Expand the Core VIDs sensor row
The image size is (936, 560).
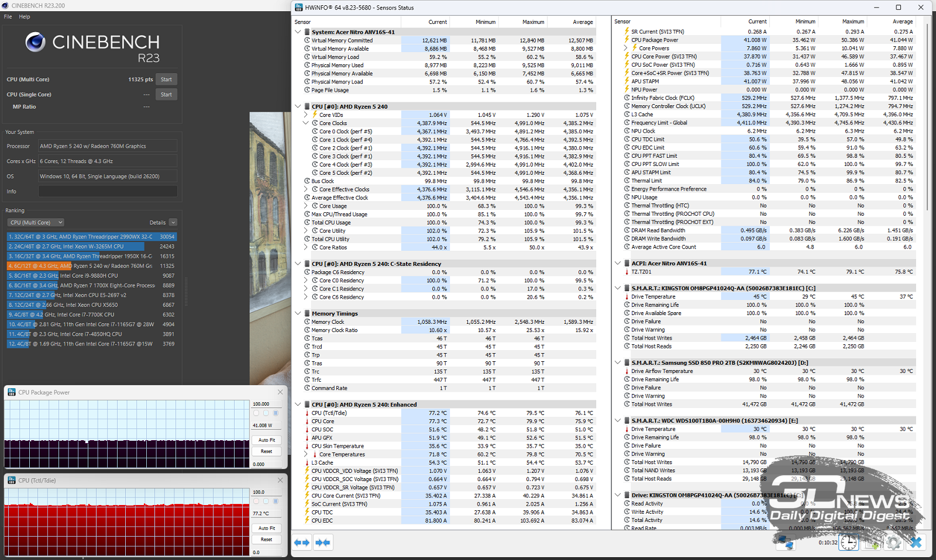(x=305, y=115)
